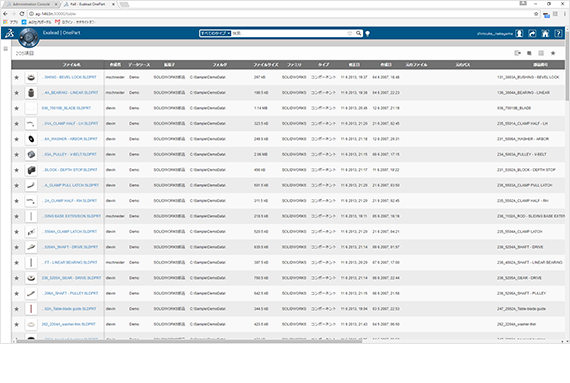The height and width of the screenshot is (383, 570).
Task: Click the 3DS compass logo icon
Action: coord(9,33)
